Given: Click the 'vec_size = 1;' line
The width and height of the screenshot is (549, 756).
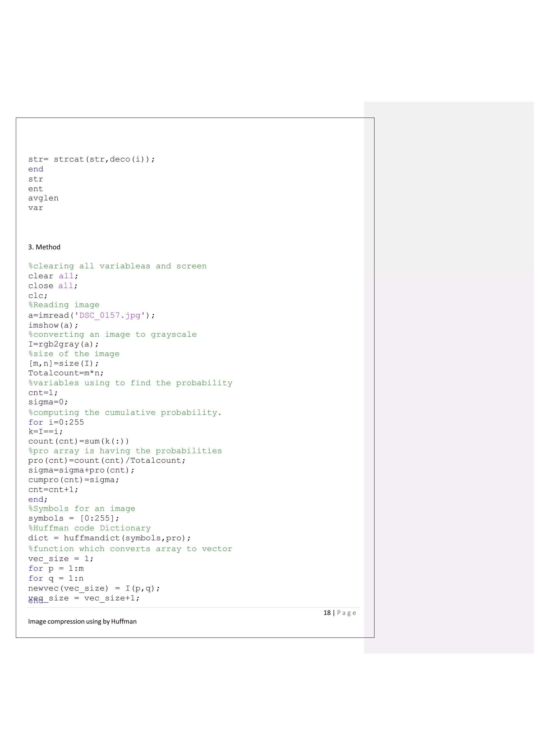Looking at the screenshot, I should [61, 559].
